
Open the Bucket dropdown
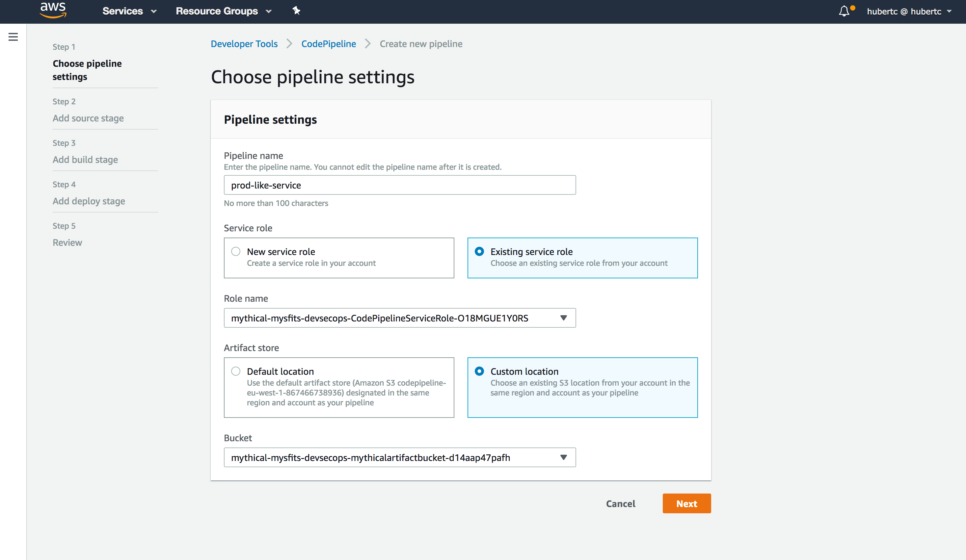(x=400, y=457)
